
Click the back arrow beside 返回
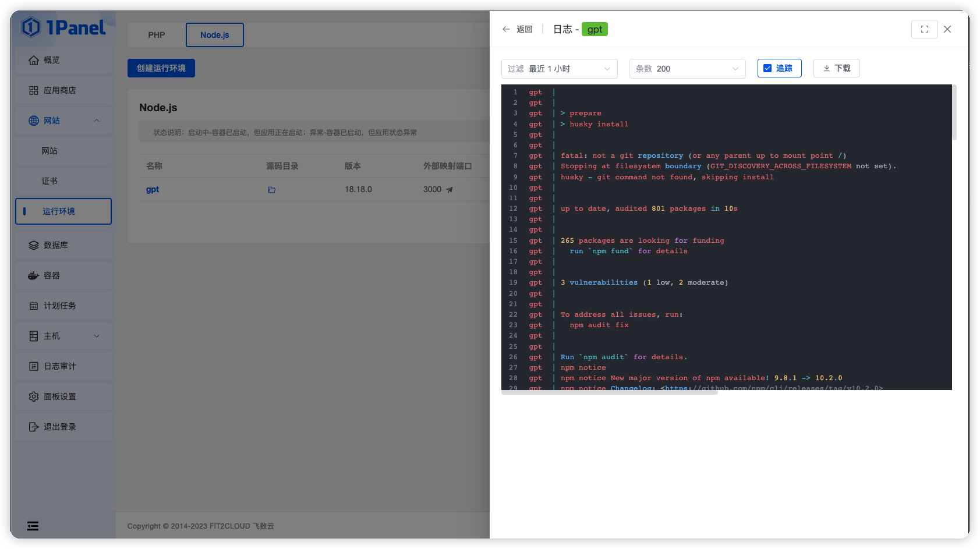(506, 29)
